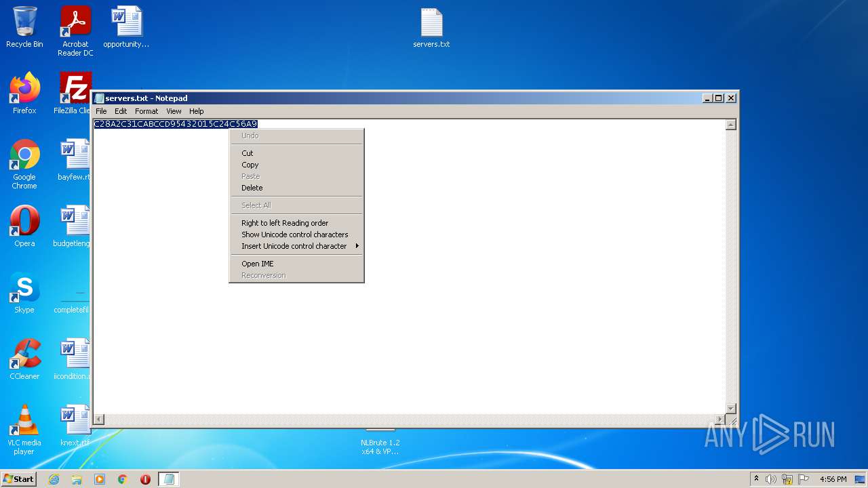The width and height of the screenshot is (868, 488).
Task: Choose Delete from context menu
Action: (296, 188)
